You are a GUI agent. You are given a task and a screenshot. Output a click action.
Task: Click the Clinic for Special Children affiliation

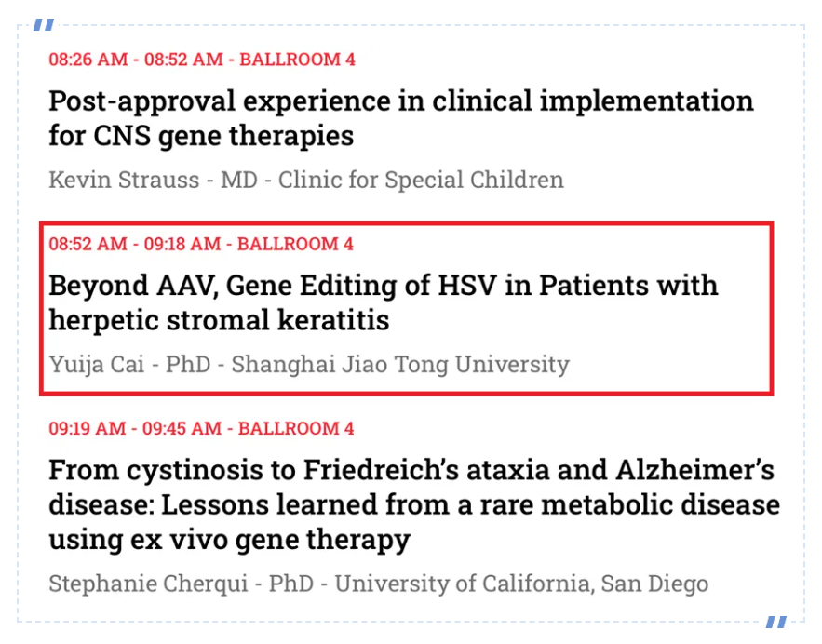coord(421,179)
